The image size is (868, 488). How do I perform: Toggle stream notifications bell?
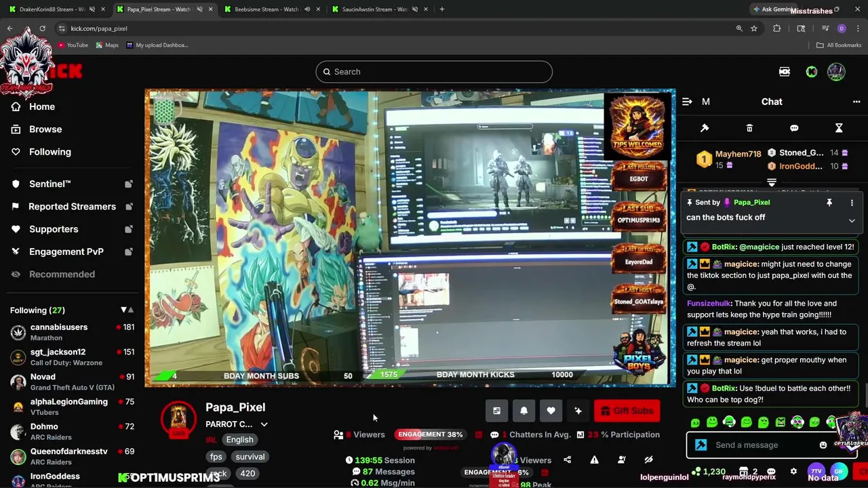click(x=524, y=411)
